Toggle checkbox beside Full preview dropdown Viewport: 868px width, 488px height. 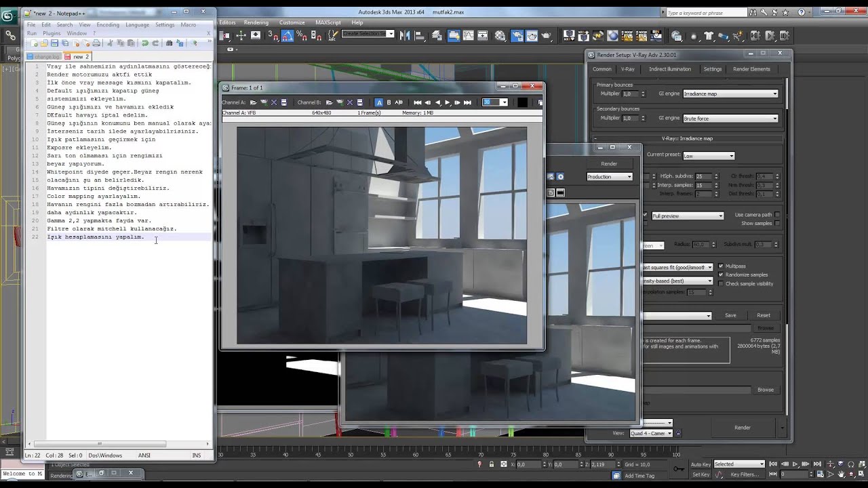pos(645,216)
